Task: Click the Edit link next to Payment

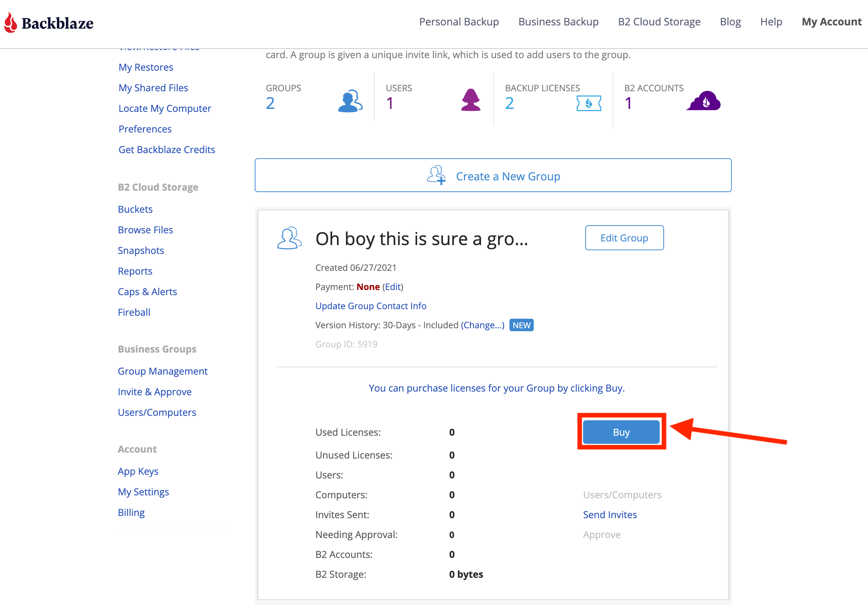Action: [x=392, y=287]
